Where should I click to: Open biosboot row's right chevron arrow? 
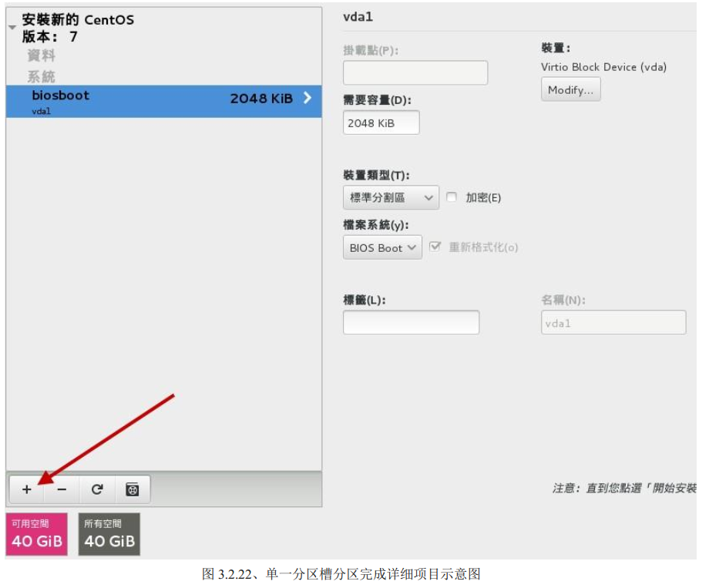307,98
